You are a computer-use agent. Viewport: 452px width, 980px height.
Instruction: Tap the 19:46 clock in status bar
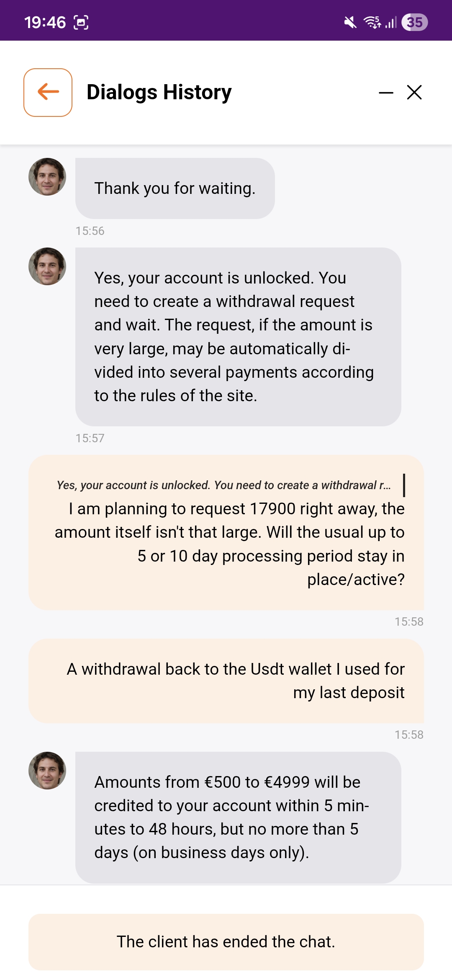tap(45, 22)
